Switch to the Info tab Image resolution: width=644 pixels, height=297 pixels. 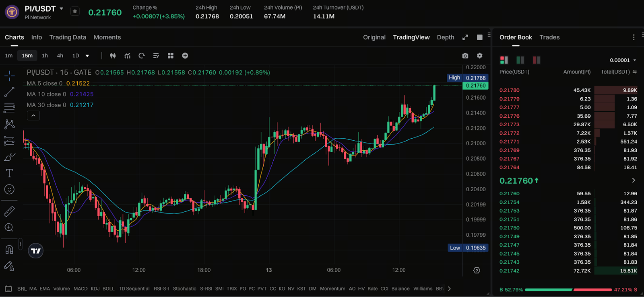[x=37, y=37]
